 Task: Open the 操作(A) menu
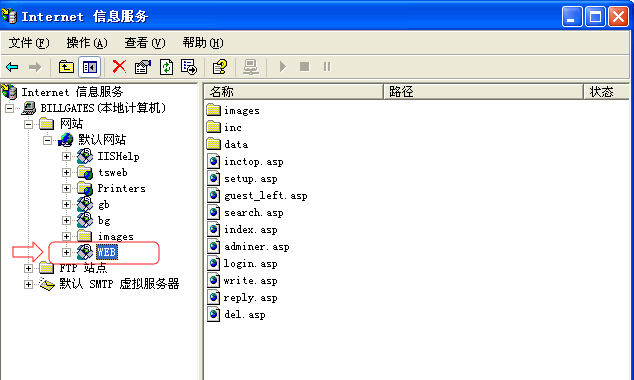[87, 43]
